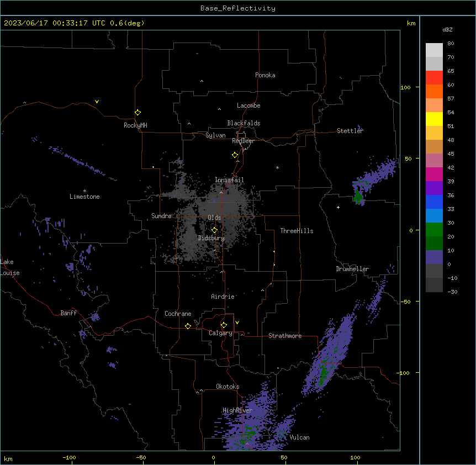Click the Lake Louise label
The image size is (476, 465).
(x=10, y=267)
